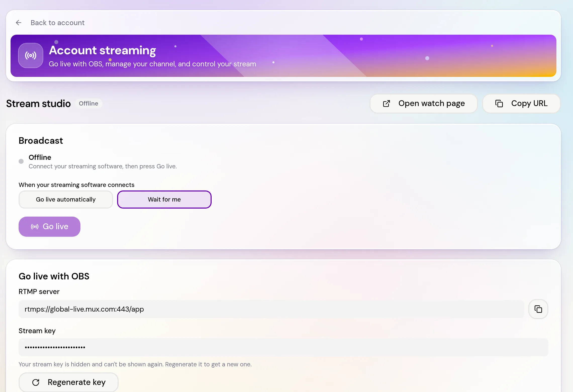Click the Offline status badge beside Stream studio
Screen dimensions: 573x392
pyautogui.click(x=88, y=104)
